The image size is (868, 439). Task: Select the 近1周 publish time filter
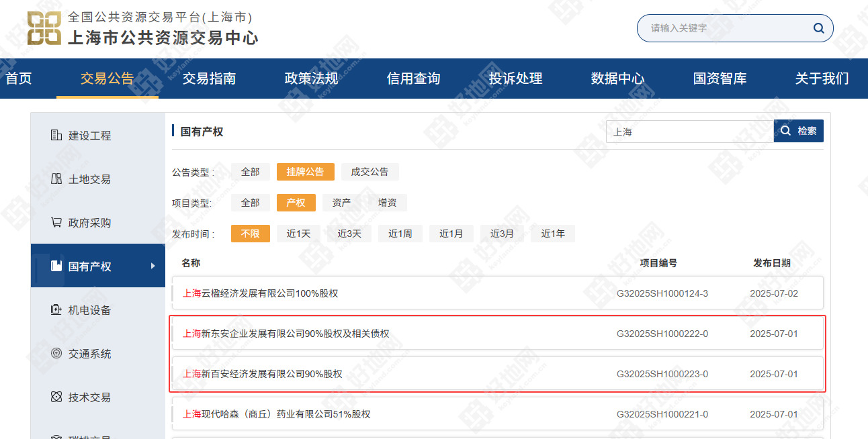pos(400,234)
